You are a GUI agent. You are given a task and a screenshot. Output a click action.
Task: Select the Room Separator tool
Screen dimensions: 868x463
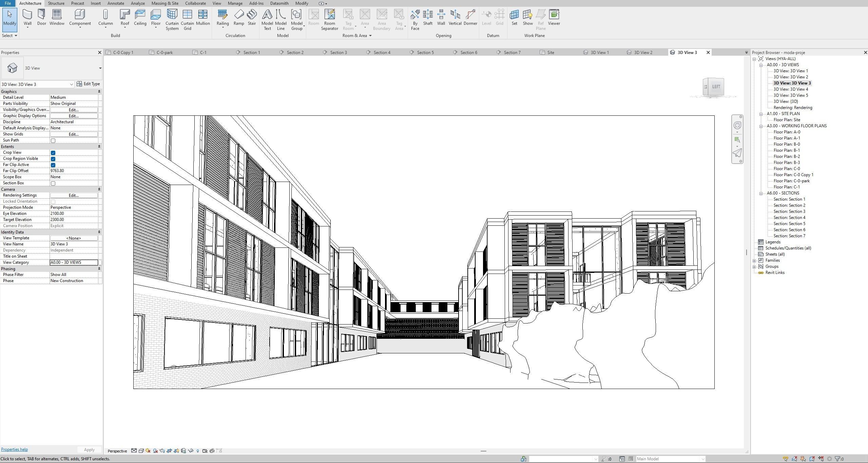point(329,19)
